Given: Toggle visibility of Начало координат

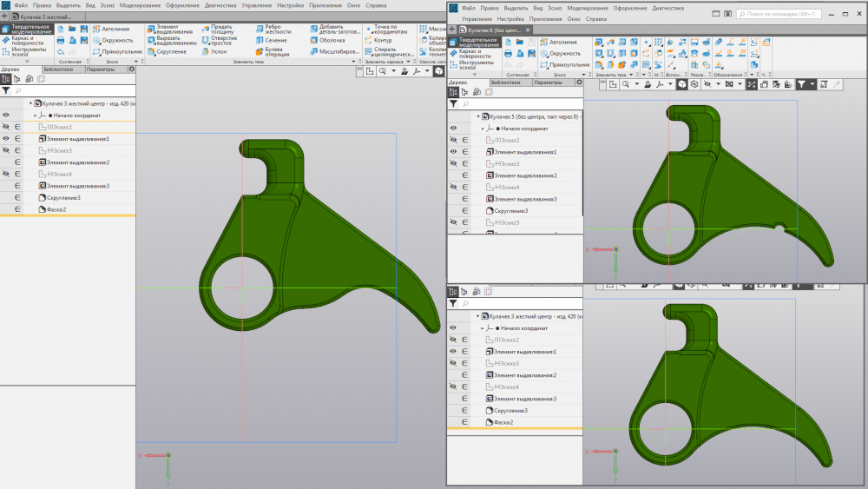Looking at the screenshot, I should click(6, 115).
